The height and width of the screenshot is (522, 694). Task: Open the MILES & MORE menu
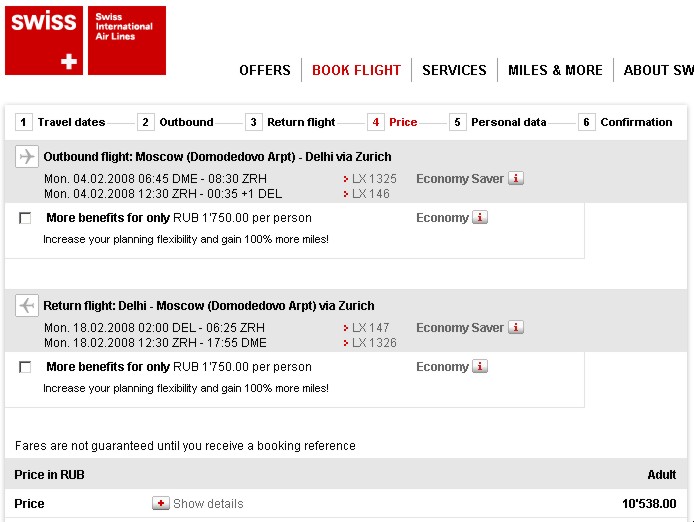555,70
